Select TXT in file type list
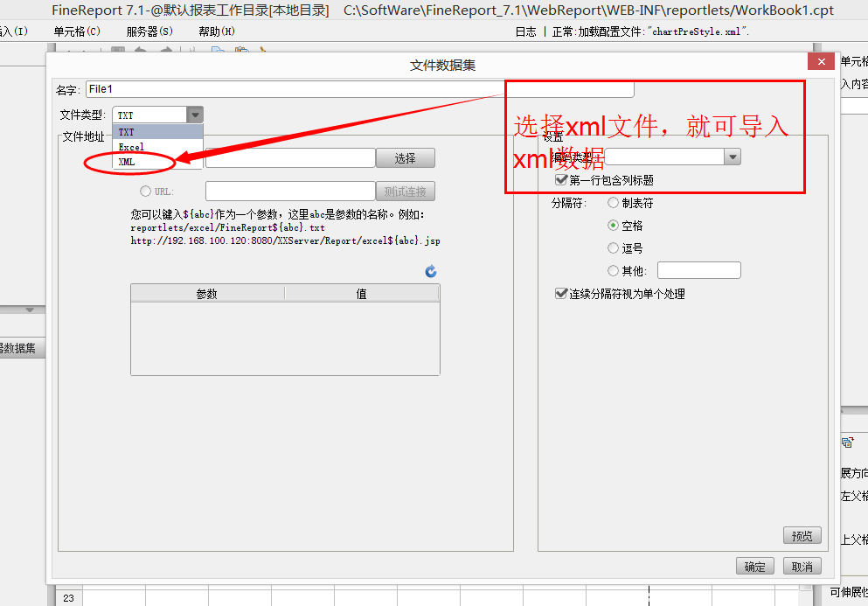The height and width of the screenshot is (606, 868). click(x=157, y=132)
